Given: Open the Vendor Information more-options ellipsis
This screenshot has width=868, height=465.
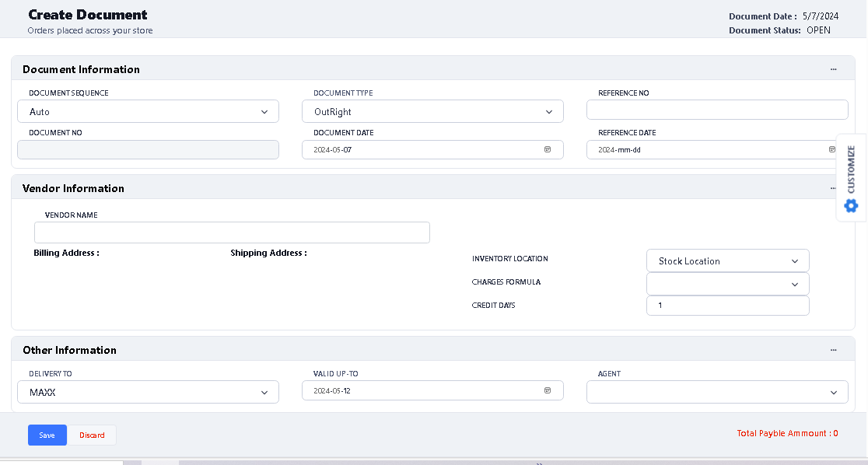Looking at the screenshot, I should point(833,188).
